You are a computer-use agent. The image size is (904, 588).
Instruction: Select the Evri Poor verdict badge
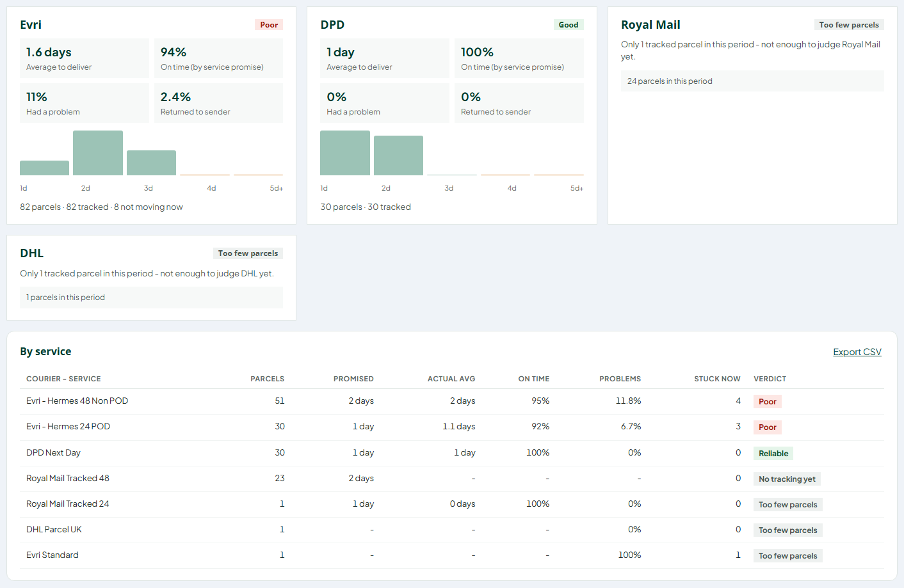269,25
